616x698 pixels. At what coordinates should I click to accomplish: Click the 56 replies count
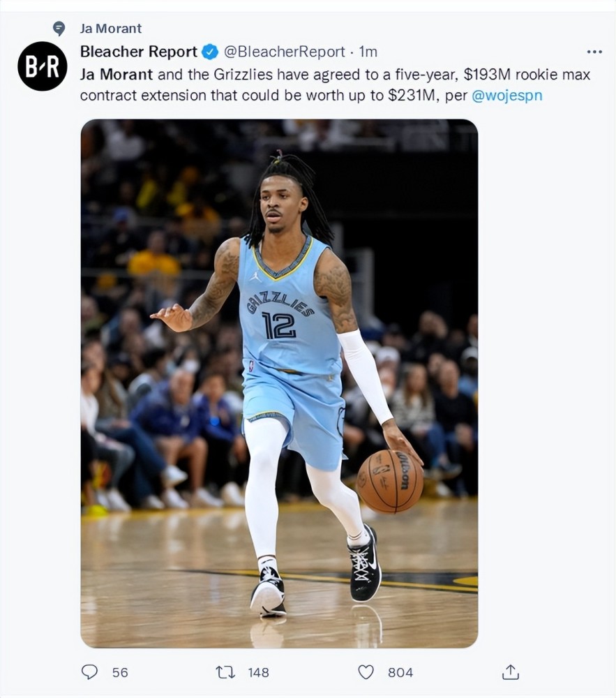coord(120,672)
